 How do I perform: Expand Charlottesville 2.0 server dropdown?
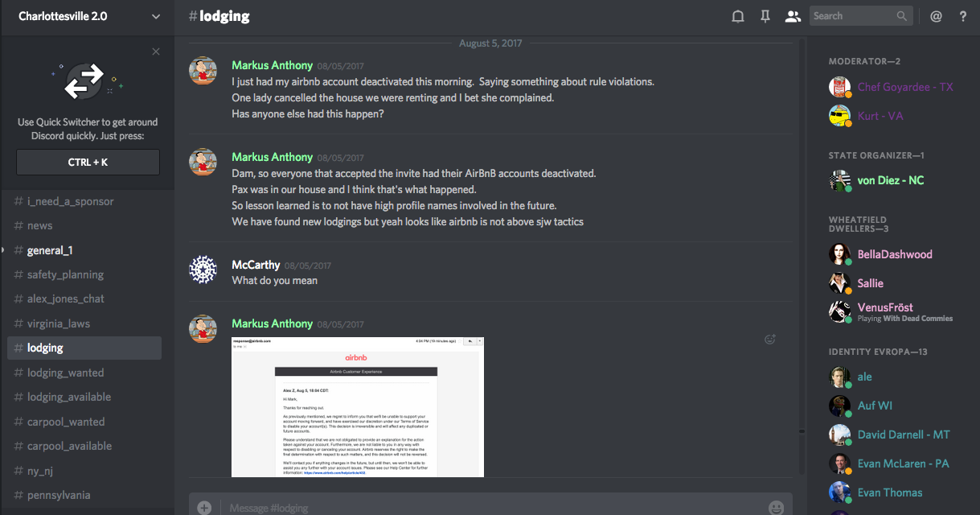(156, 16)
